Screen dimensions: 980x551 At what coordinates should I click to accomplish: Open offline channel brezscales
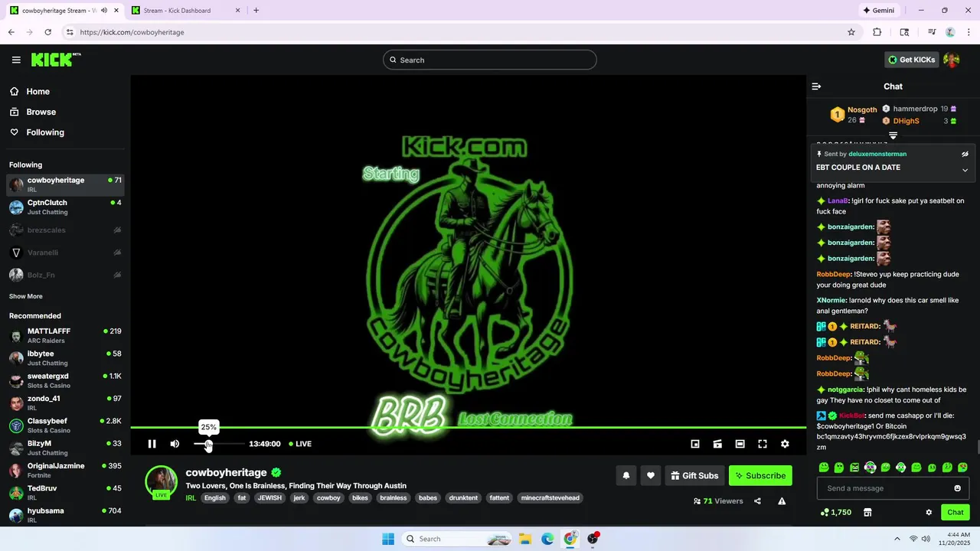pyautogui.click(x=65, y=230)
